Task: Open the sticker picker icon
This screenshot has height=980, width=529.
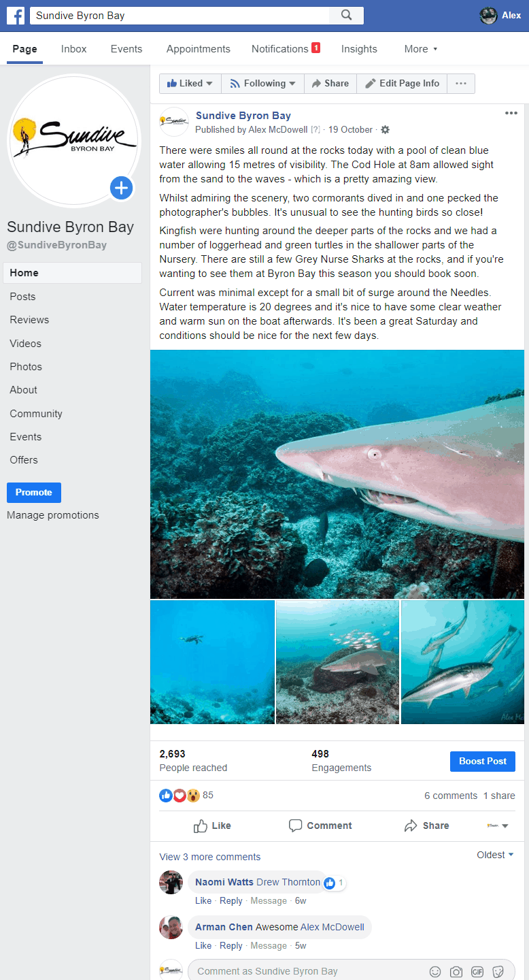Action: (x=498, y=971)
